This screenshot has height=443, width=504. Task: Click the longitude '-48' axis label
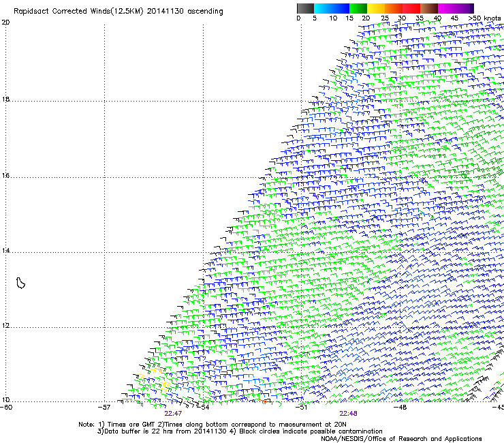[x=400, y=408]
